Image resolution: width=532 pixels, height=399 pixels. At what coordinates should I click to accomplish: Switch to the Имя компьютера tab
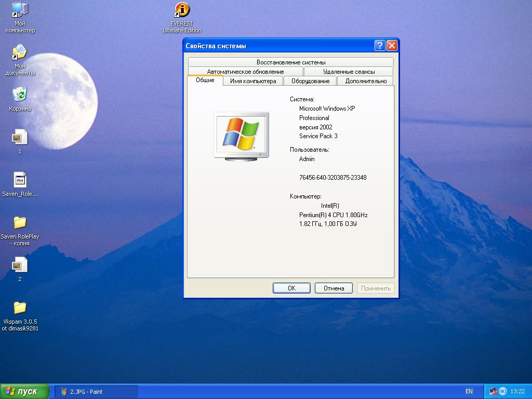coord(253,81)
